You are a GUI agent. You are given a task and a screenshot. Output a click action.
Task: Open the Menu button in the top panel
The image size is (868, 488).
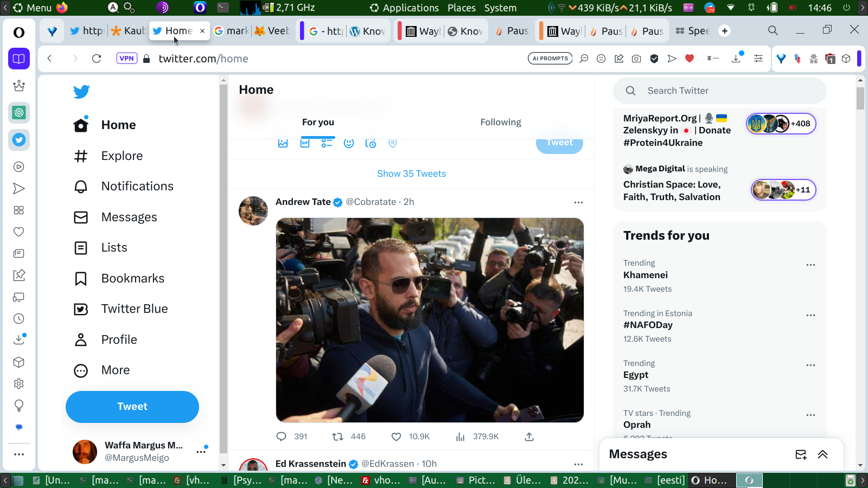coord(33,8)
